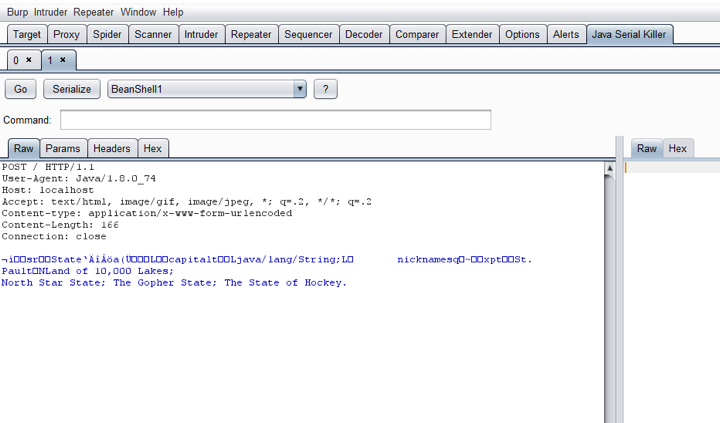Expand the BeanShell1 payload dropdown
The height and width of the screenshot is (423, 720).
[x=300, y=89]
